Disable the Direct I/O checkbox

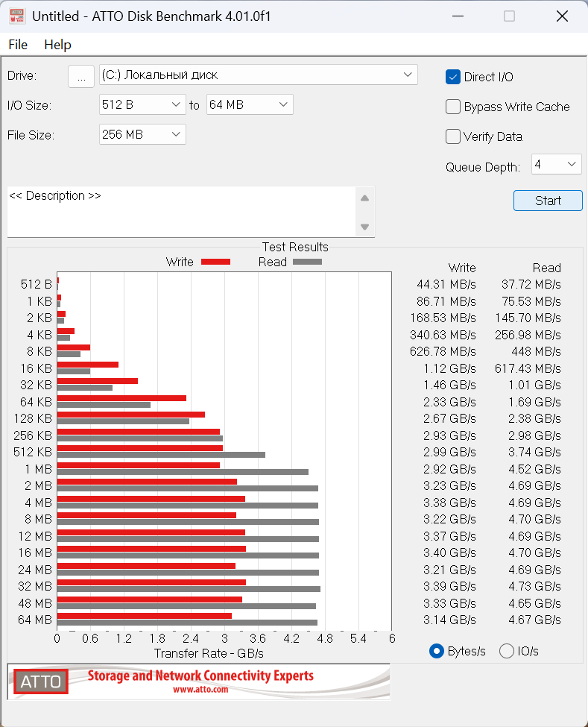452,77
